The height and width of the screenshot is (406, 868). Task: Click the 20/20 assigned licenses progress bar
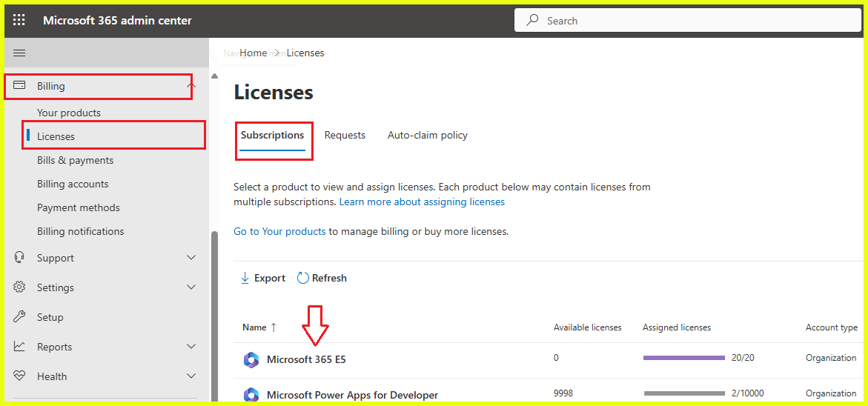click(x=684, y=358)
